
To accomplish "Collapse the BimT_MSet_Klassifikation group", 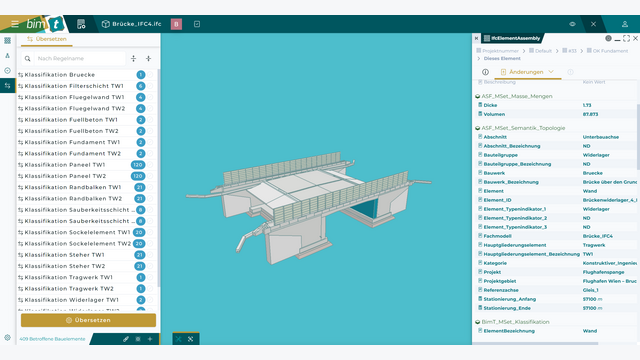I will coord(478,322).
